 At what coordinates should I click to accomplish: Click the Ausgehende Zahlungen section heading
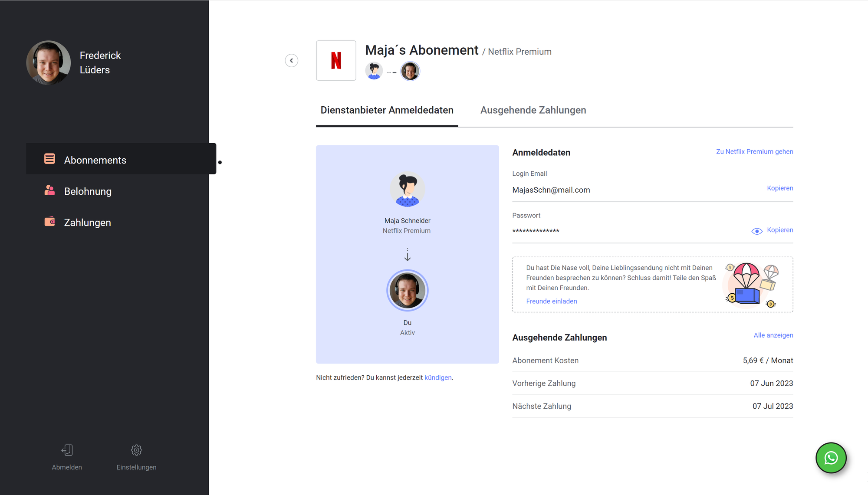coord(559,338)
